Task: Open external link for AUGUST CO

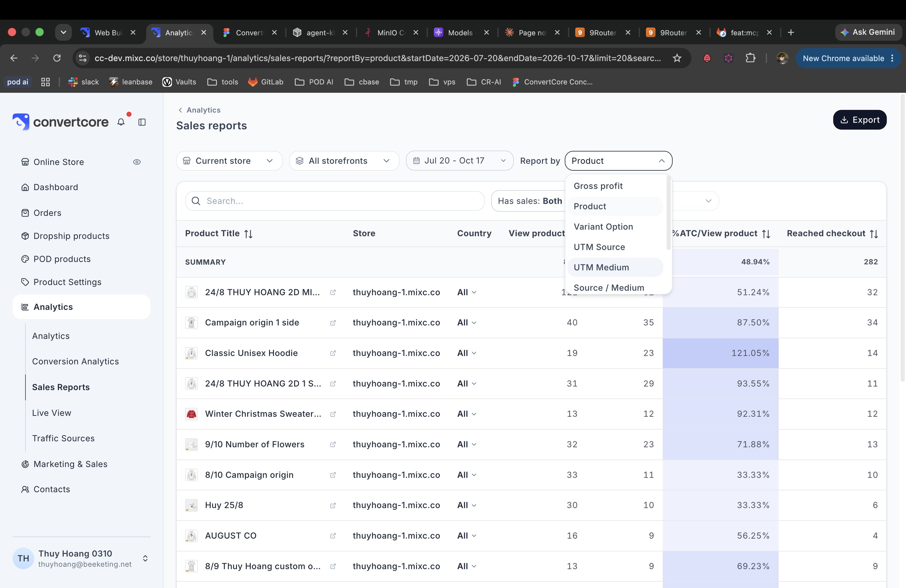Action: click(x=333, y=536)
